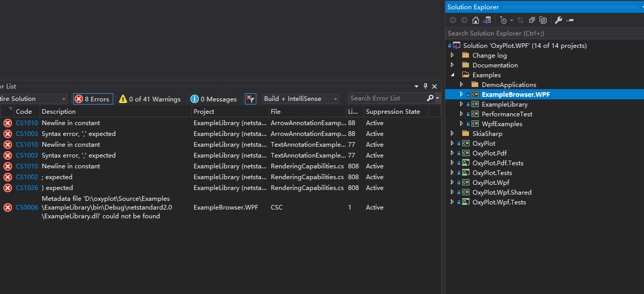The width and height of the screenshot is (644, 294).
Task: Toggle the 0 Messages filter
Action: [x=214, y=99]
